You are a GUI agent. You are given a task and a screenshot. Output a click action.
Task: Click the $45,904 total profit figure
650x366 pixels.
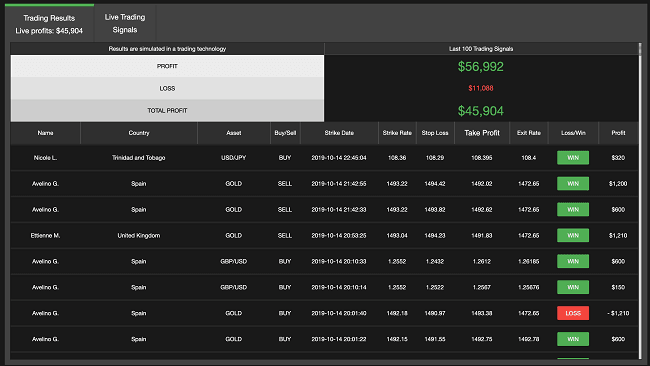[x=480, y=111]
